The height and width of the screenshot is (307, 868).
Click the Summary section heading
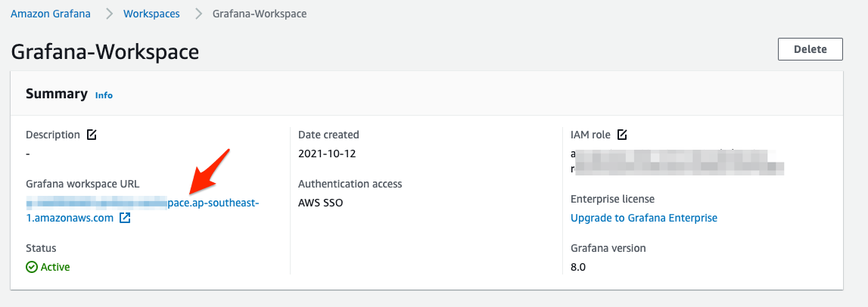coord(57,94)
